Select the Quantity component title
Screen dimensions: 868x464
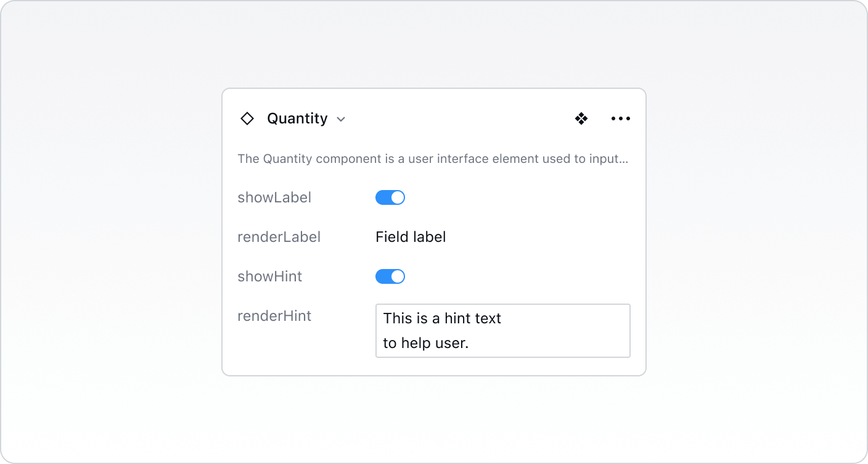[297, 118]
